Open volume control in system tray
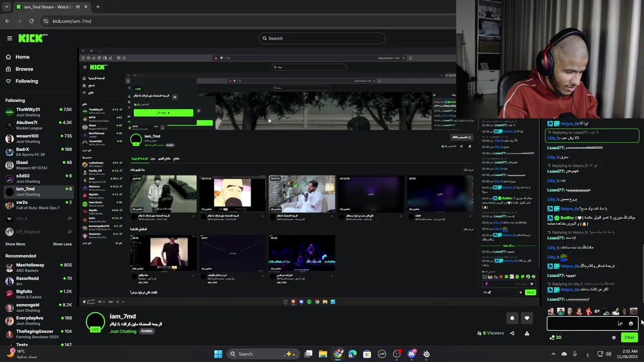644x362 pixels. pyautogui.click(x=608, y=354)
